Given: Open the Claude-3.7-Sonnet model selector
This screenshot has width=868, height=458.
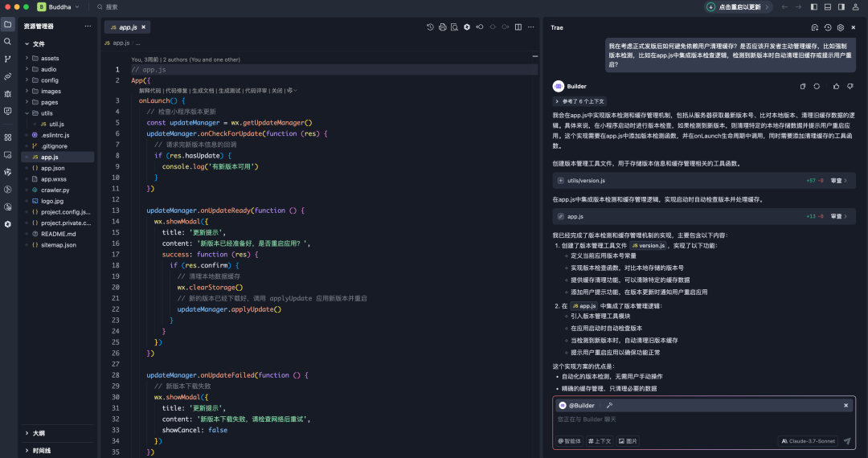Looking at the screenshot, I should point(808,441).
